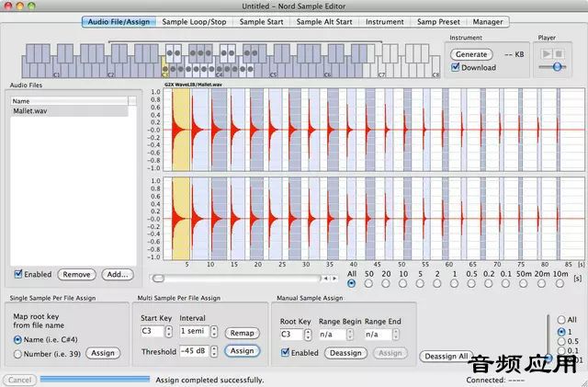The height and width of the screenshot is (387, 588).
Task: Click the Start Key field showing C3
Action: coord(153,332)
